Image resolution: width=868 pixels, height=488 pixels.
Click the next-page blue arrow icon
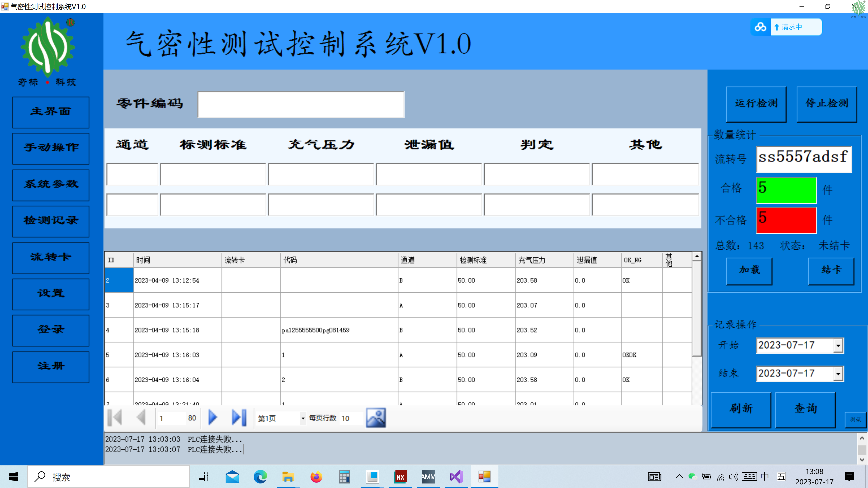(x=213, y=418)
